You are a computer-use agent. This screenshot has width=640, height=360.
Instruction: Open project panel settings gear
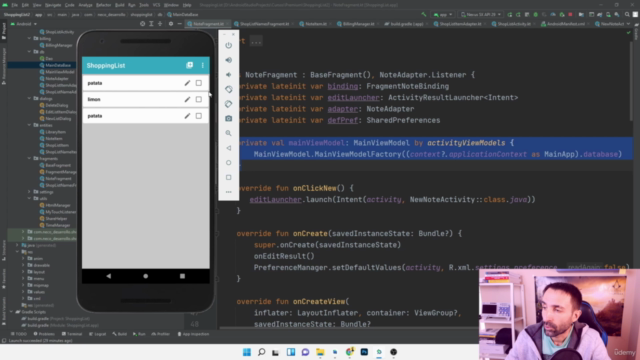[171, 24]
